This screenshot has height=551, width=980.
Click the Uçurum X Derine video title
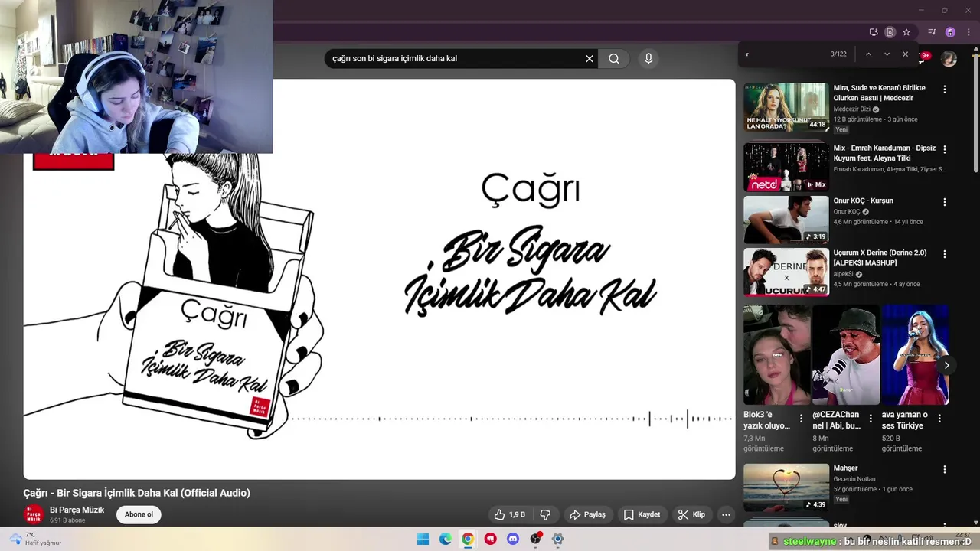tap(880, 258)
